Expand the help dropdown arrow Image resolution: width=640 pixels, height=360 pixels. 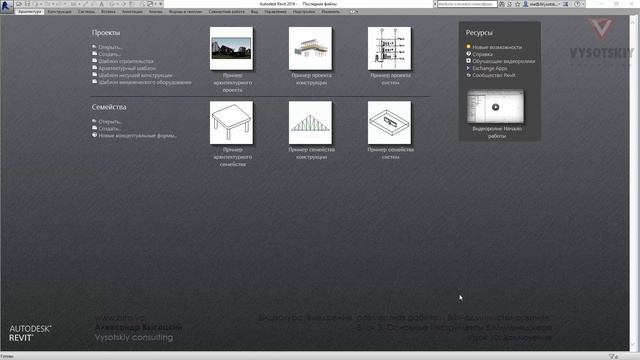click(x=582, y=4)
